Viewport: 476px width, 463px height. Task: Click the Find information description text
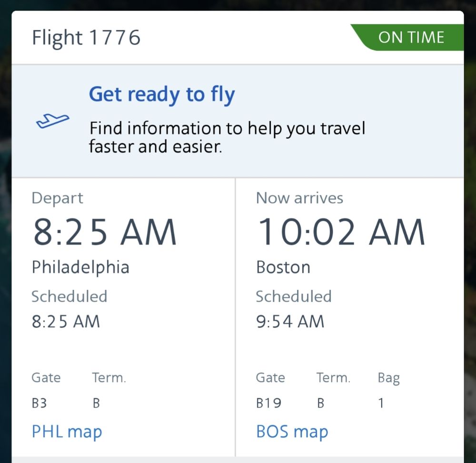(227, 137)
